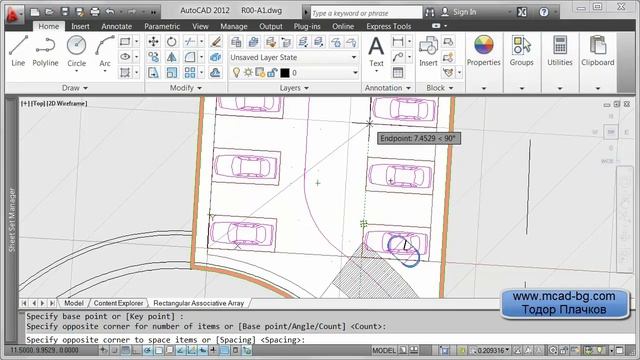Expand the Modify panel
640x360 pixels.
pyautogui.click(x=186, y=88)
